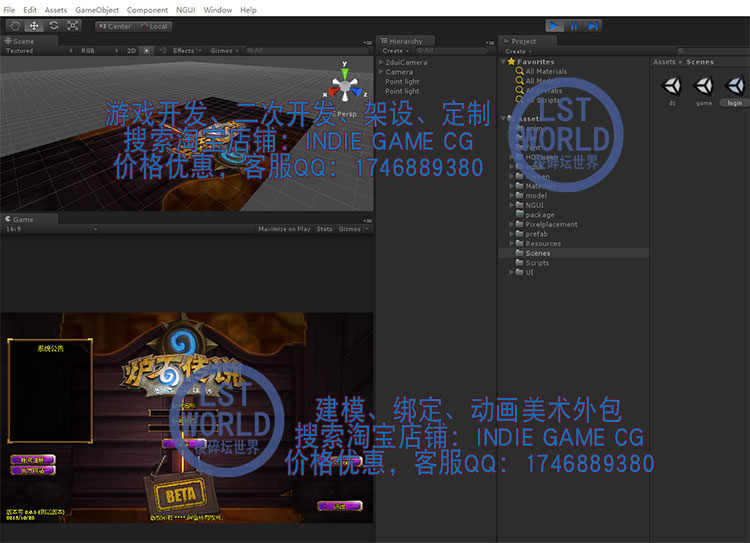Click the green Y axis gizmo cone

pos(345,73)
